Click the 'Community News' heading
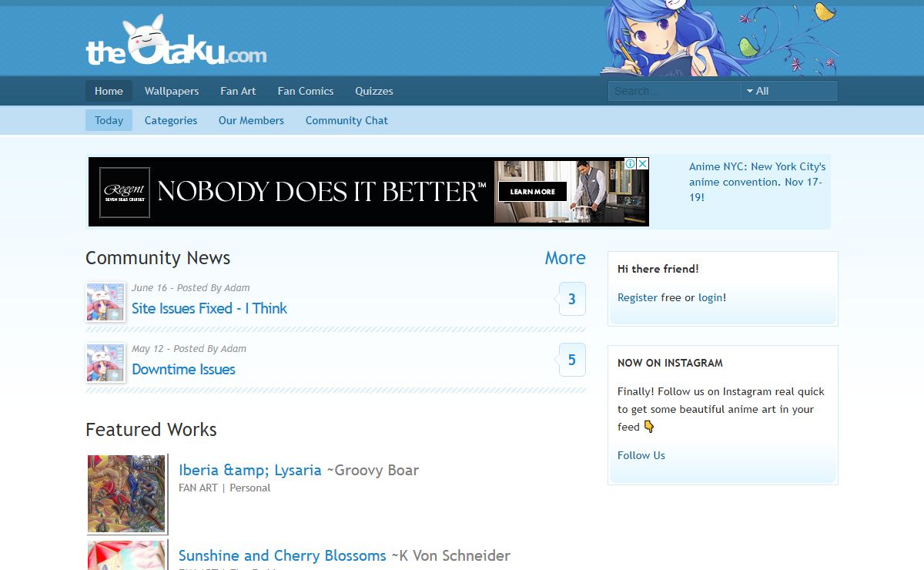Screen dimensions: 924x570 coord(158,258)
